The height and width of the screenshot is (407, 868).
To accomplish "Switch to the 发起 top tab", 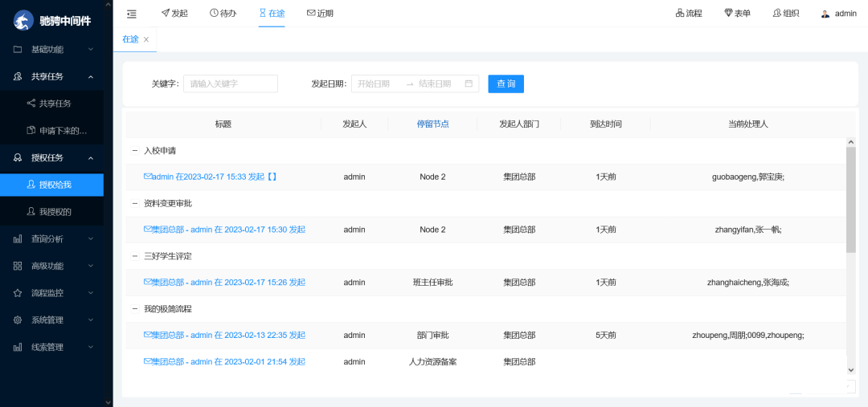I will pos(174,14).
